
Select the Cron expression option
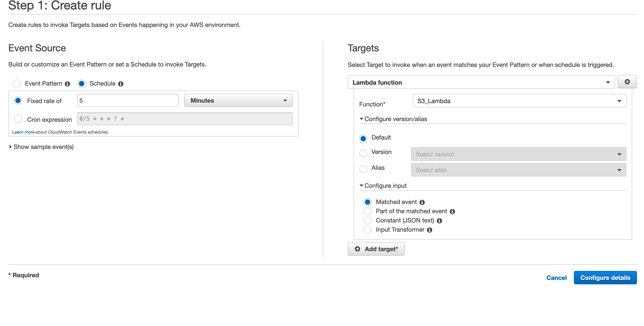click(18, 119)
